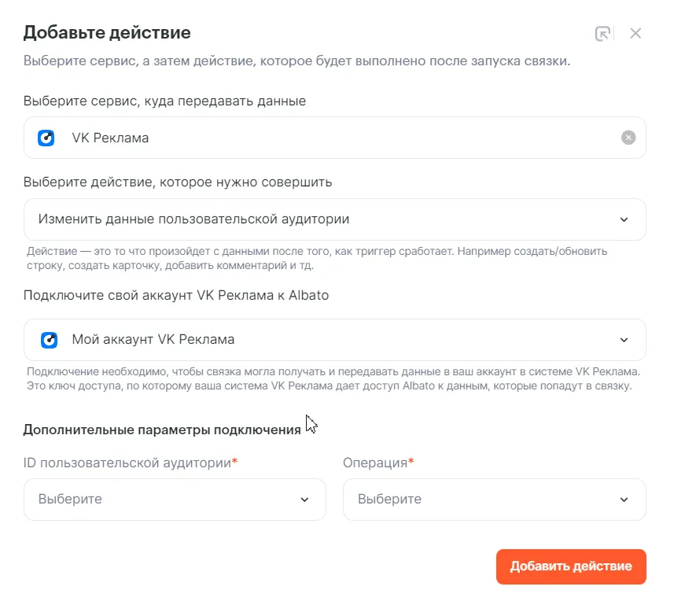Open the Операция dropdown
Viewport: 674px width, 616px height.
484,500
